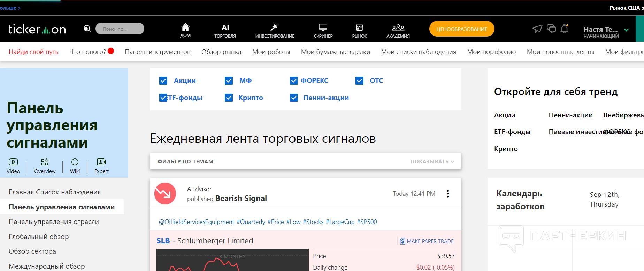The image size is (644, 271).
Task: Open the СКРИНЕР monitor icon
Action: [323, 28]
